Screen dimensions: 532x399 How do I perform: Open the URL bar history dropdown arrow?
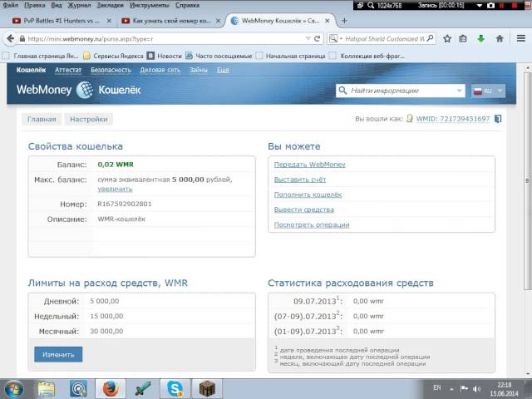(x=308, y=39)
